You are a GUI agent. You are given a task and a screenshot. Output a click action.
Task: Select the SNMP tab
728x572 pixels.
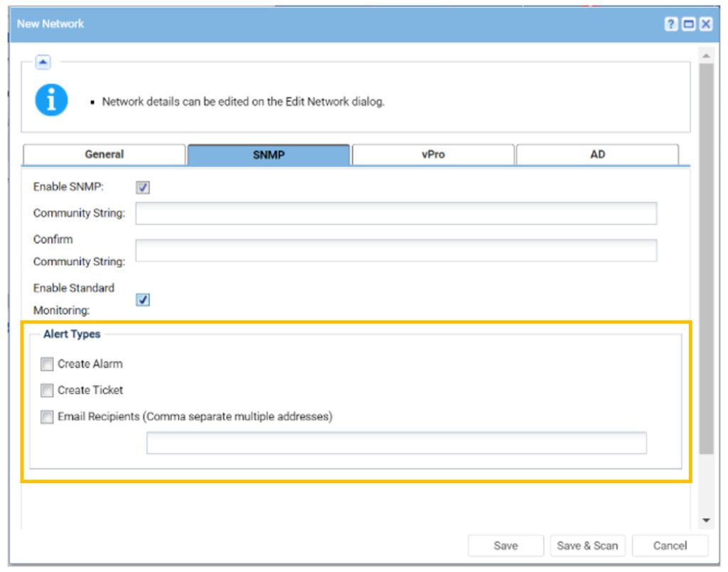(x=268, y=154)
